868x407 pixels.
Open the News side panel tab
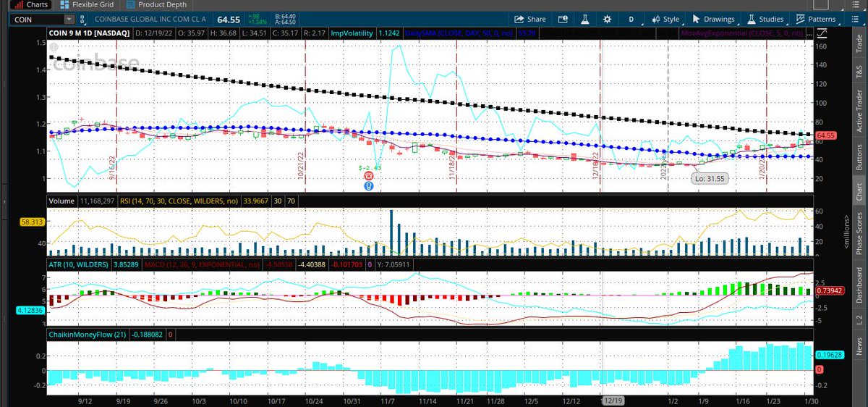(x=859, y=345)
